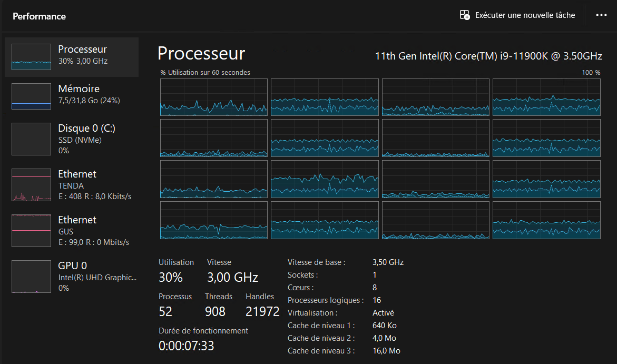Click the Run new task icon
This screenshot has width=617, height=364.
coord(465,15)
